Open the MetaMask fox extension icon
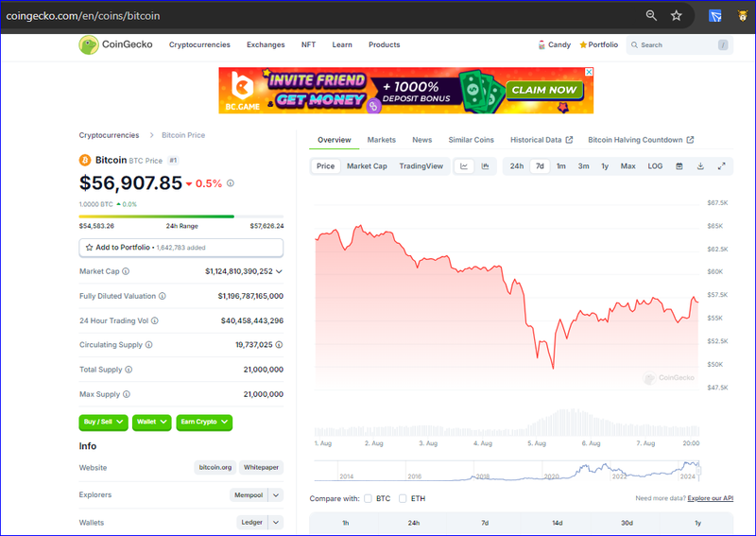The height and width of the screenshot is (536, 756). click(x=743, y=16)
